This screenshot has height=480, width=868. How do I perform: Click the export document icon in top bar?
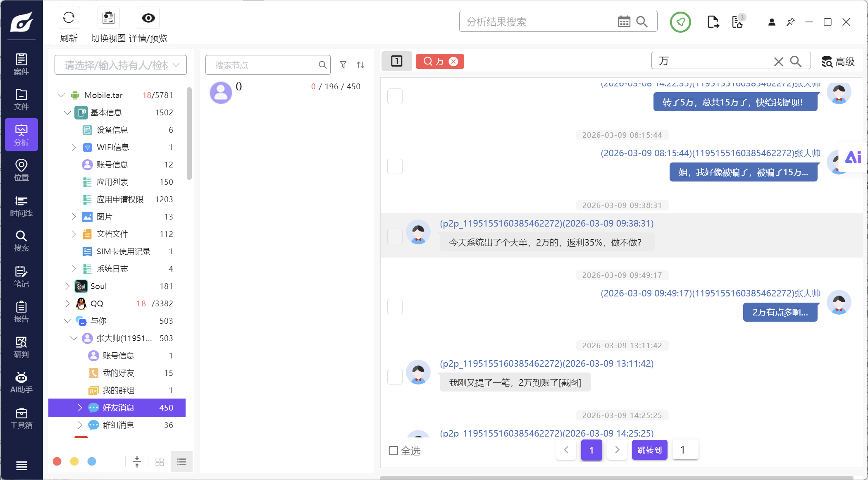pyautogui.click(x=713, y=22)
